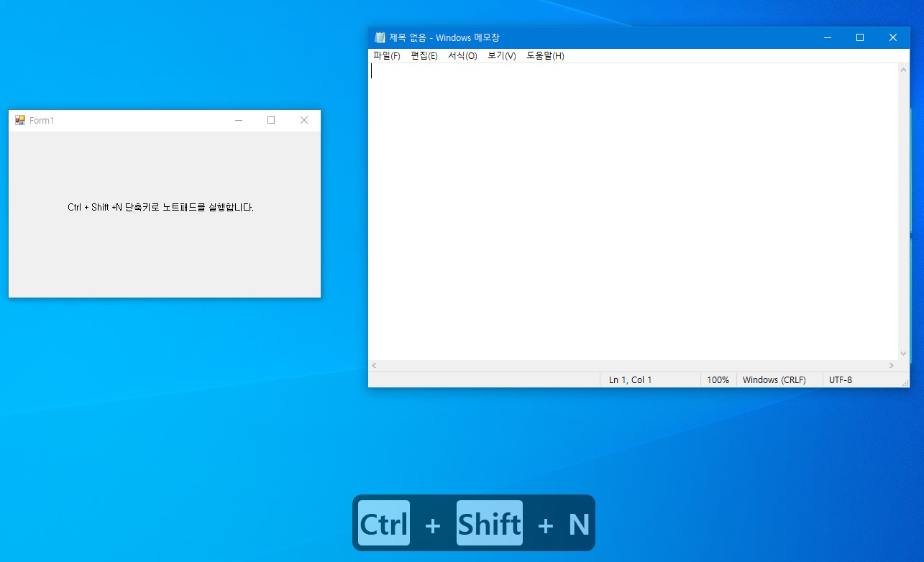Close the Notepad window
This screenshot has height=562, width=924.
[893, 37]
